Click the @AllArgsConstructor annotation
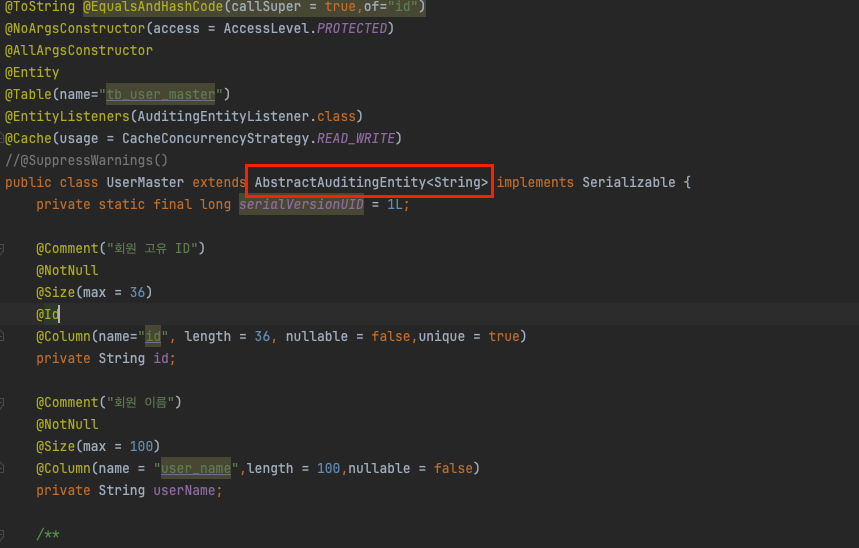Screen dimensions: 859x548 click(x=79, y=50)
